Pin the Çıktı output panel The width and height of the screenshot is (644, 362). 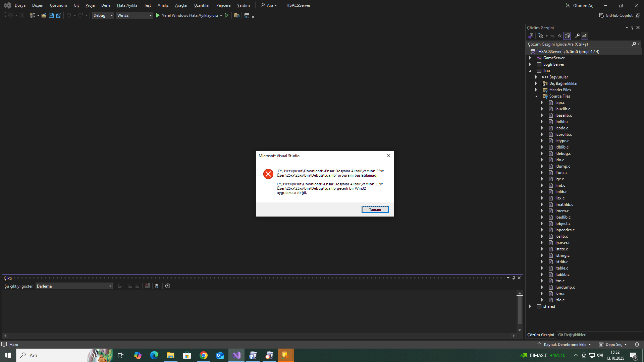point(514,278)
